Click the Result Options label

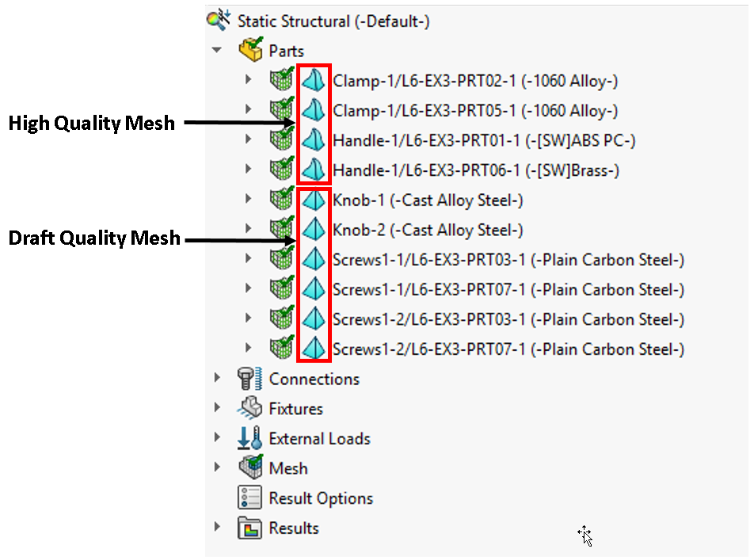click(321, 498)
